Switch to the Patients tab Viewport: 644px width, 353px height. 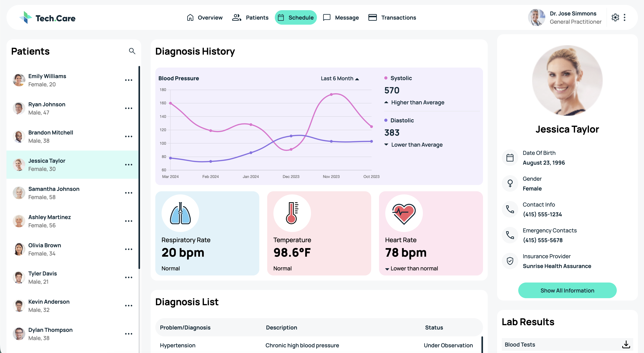point(250,17)
